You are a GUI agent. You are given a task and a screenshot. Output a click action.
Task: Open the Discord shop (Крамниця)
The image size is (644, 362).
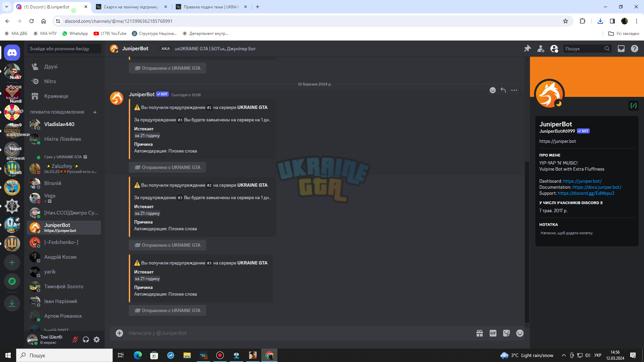coord(64,96)
